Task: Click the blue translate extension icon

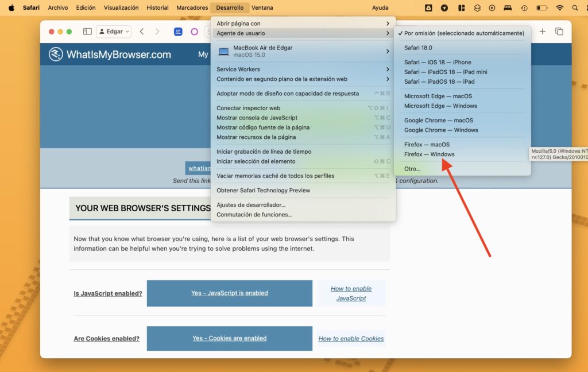Action: click(x=178, y=32)
